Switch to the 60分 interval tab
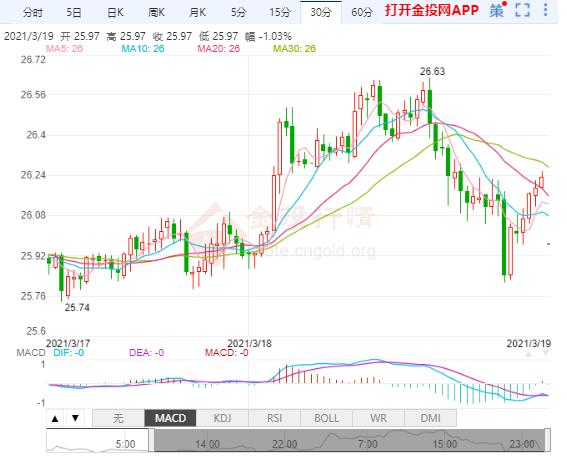This screenshot has width=567, height=456. [362, 13]
